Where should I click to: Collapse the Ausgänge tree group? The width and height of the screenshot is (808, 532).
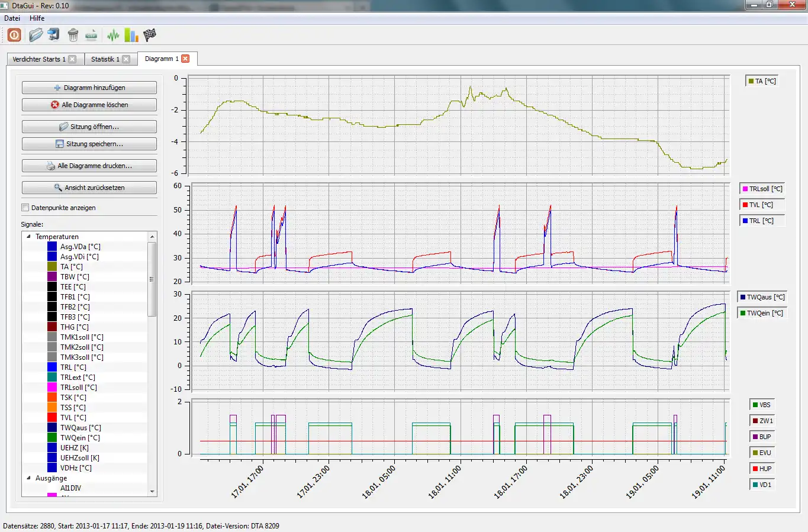pos(28,478)
